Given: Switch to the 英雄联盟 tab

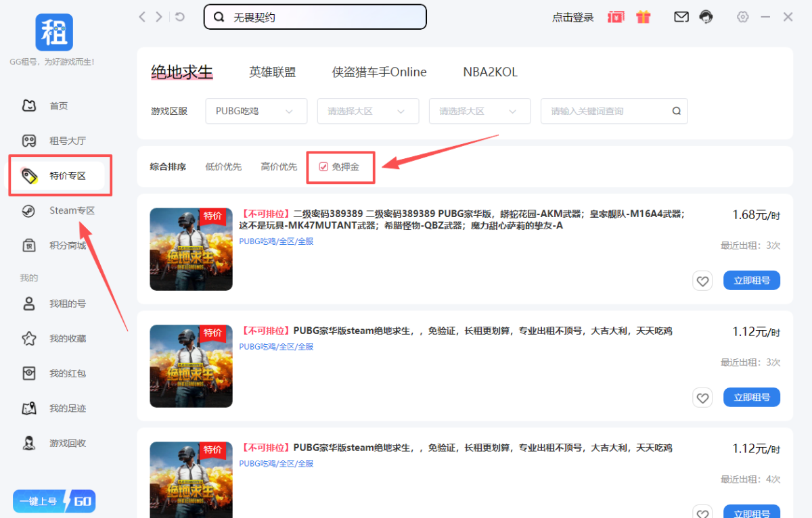Looking at the screenshot, I should pos(272,72).
